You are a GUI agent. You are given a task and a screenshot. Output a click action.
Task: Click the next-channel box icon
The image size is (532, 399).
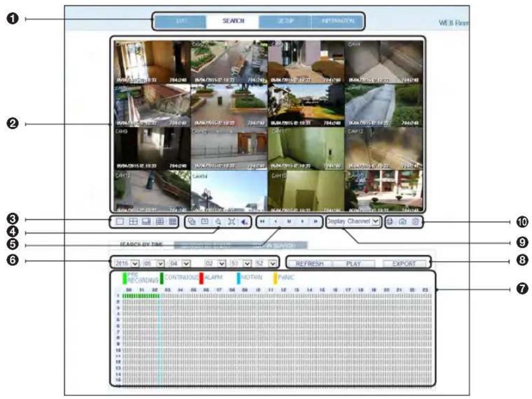tap(205, 221)
